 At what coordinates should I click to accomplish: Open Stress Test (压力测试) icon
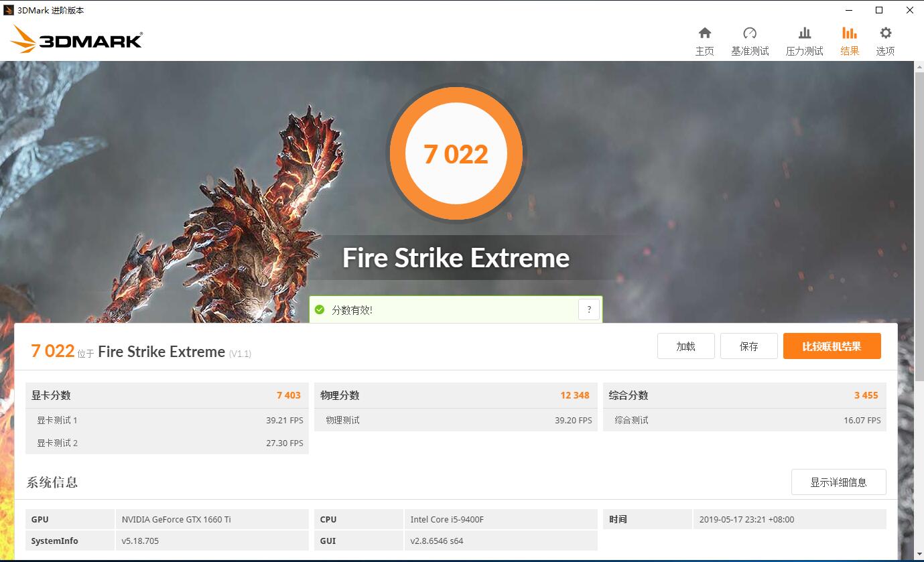pos(803,39)
